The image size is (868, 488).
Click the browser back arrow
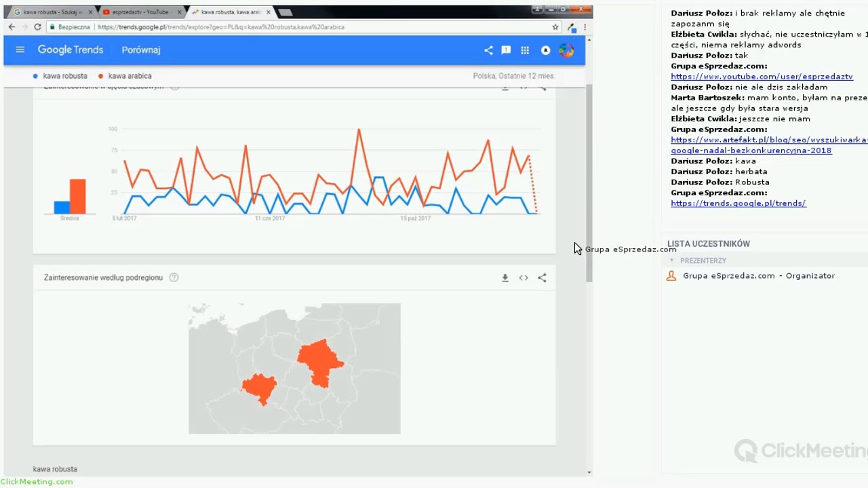tap(12, 27)
